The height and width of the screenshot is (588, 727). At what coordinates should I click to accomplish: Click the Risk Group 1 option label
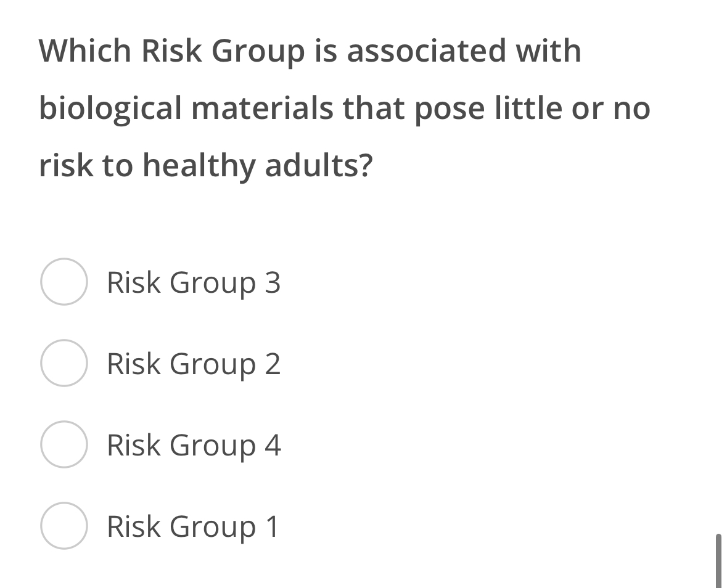(192, 526)
